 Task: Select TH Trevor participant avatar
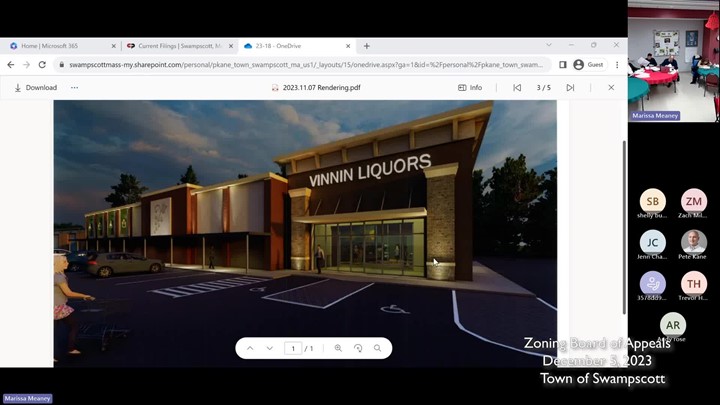[x=694, y=284]
